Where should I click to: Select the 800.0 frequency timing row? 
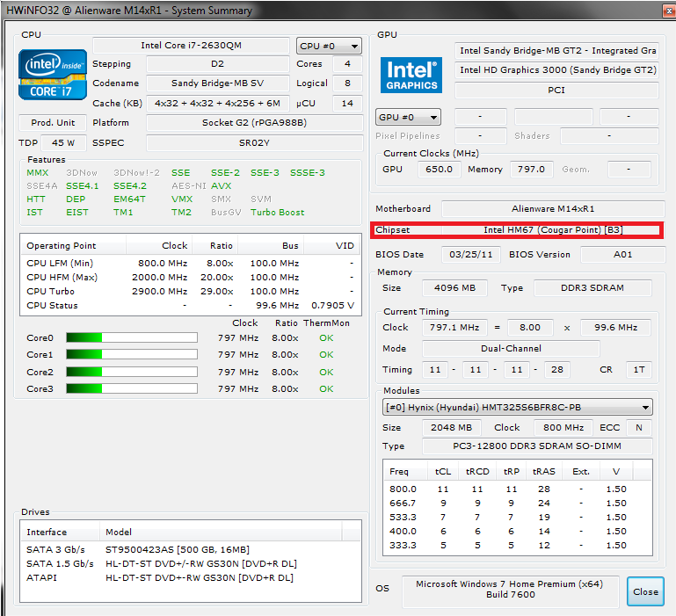pyautogui.click(x=518, y=489)
